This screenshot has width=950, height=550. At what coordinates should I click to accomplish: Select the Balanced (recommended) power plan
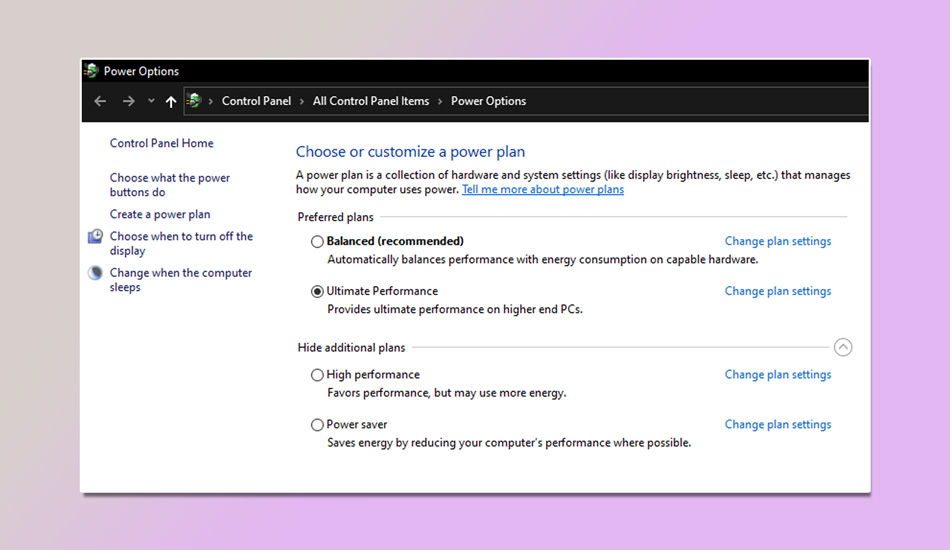click(x=317, y=241)
